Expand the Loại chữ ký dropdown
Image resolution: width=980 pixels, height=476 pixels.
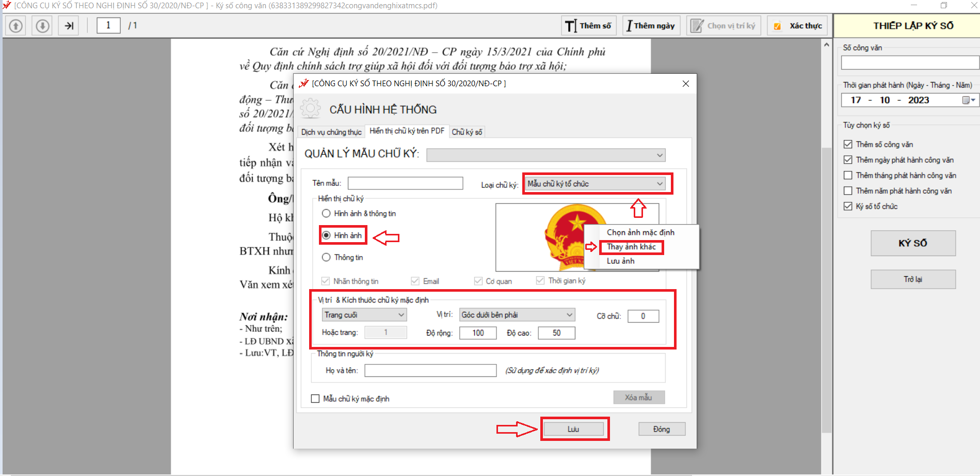659,184
